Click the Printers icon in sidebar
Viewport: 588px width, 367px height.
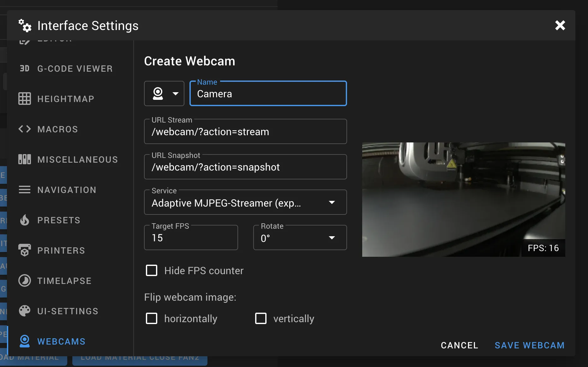25,250
